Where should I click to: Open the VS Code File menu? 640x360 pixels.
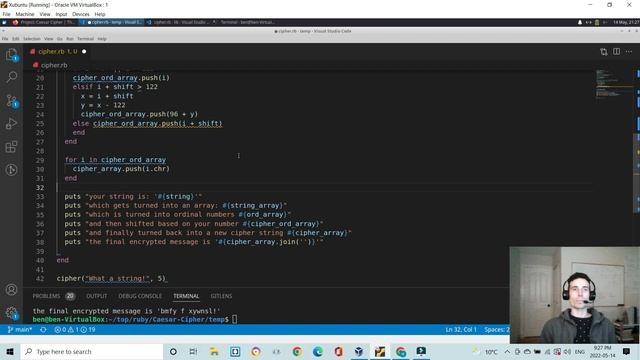5,39
